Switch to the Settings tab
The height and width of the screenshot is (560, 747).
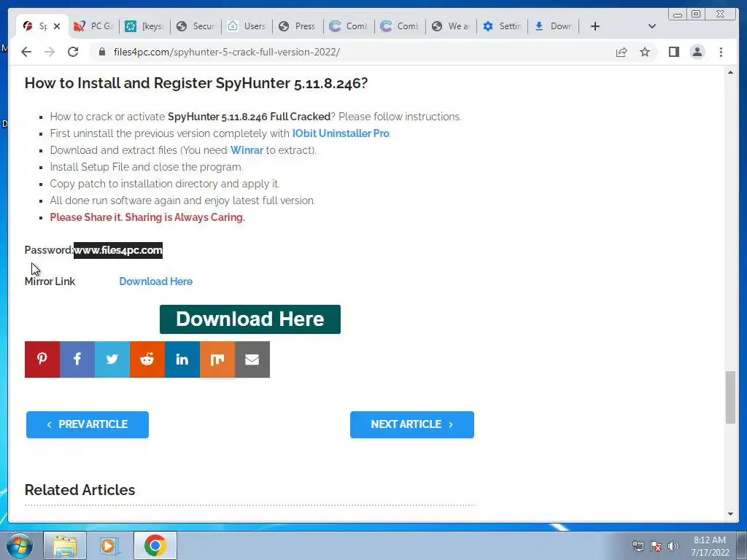point(502,26)
